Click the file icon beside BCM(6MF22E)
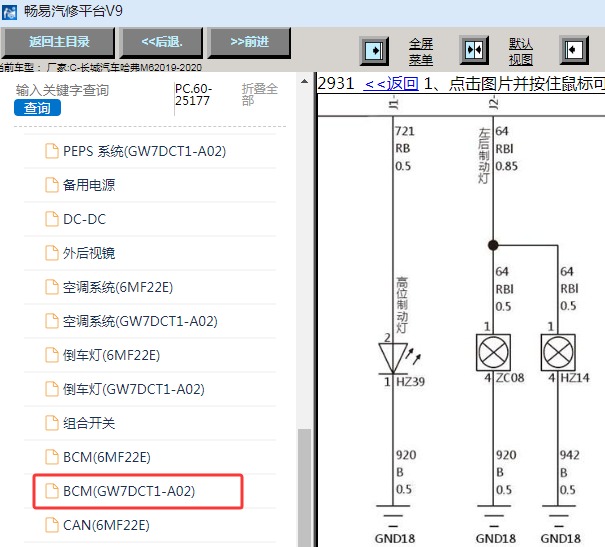 (52, 456)
